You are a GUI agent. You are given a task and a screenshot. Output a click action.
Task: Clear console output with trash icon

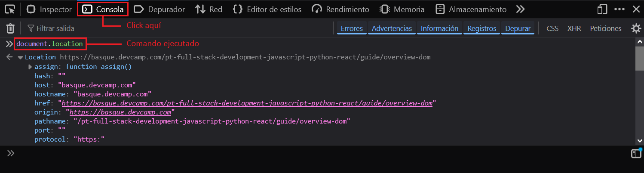pyautogui.click(x=10, y=28)
